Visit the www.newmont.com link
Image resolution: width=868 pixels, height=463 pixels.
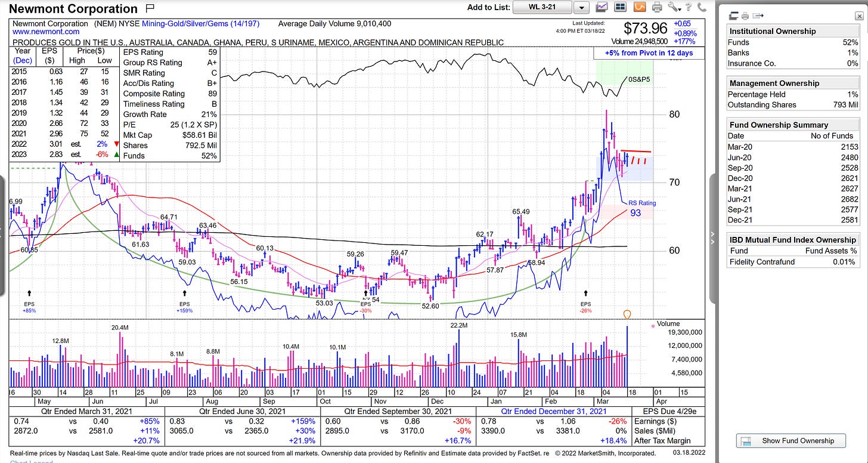tap(46, 32)
